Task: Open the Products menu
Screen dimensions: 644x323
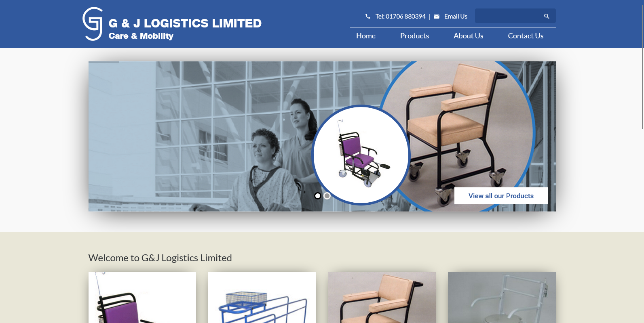Action: (414, 36)
